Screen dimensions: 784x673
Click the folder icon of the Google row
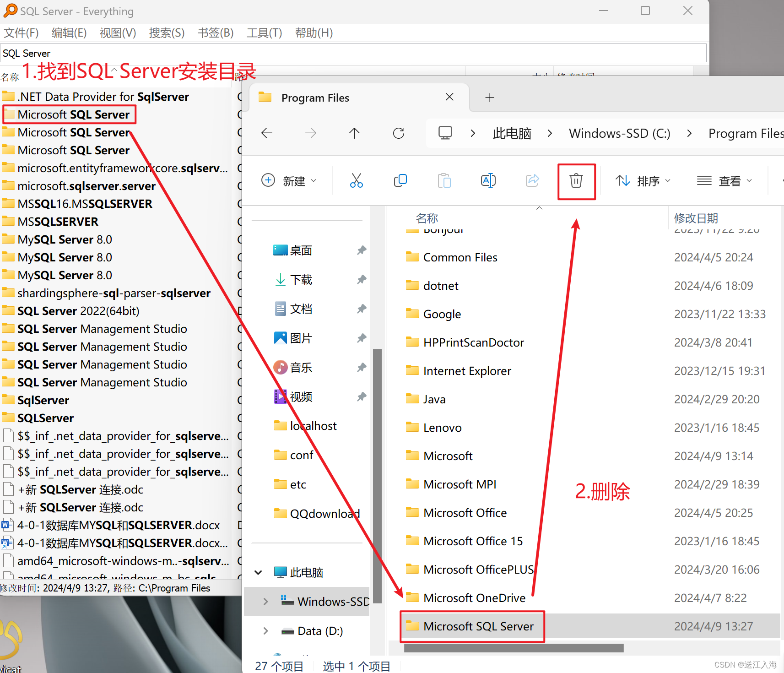point(412,314)
